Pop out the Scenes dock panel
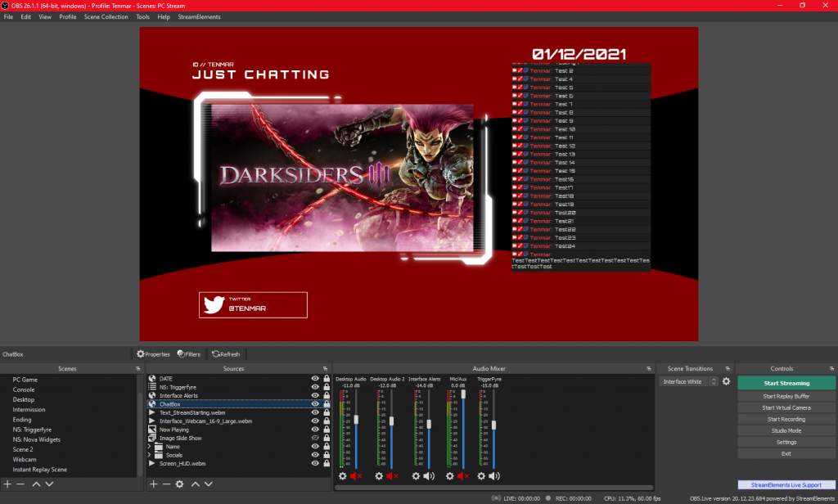Screen dimensions: 838x504 (x=137, y=369)
